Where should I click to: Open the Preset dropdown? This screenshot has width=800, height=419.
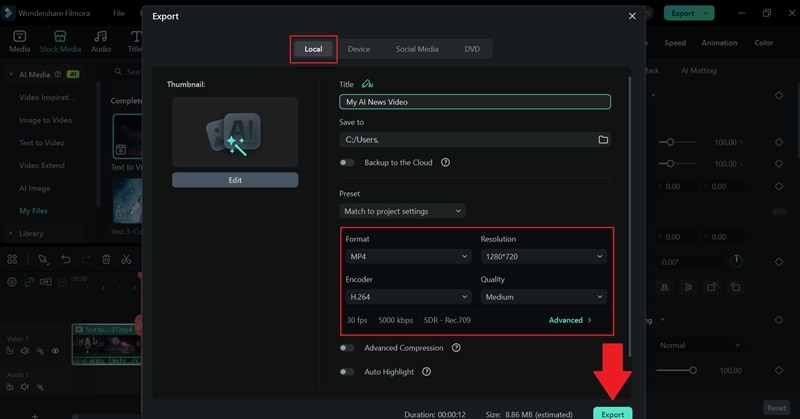pyautogui.click(x=402, y=211)
